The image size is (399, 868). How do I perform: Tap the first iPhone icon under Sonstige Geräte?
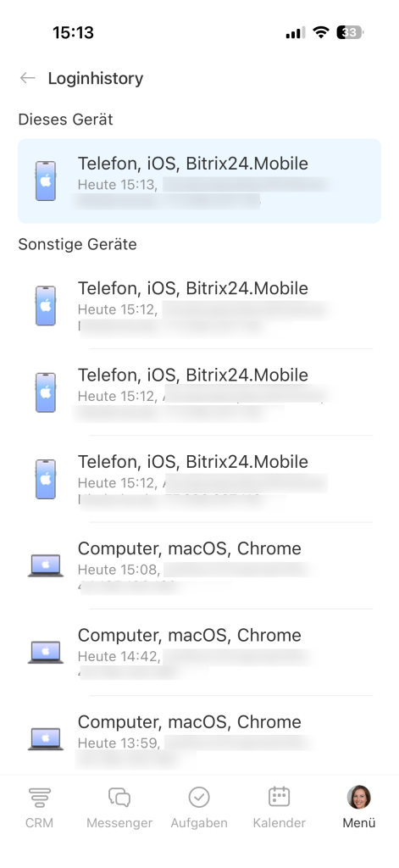tap(46, 305)
